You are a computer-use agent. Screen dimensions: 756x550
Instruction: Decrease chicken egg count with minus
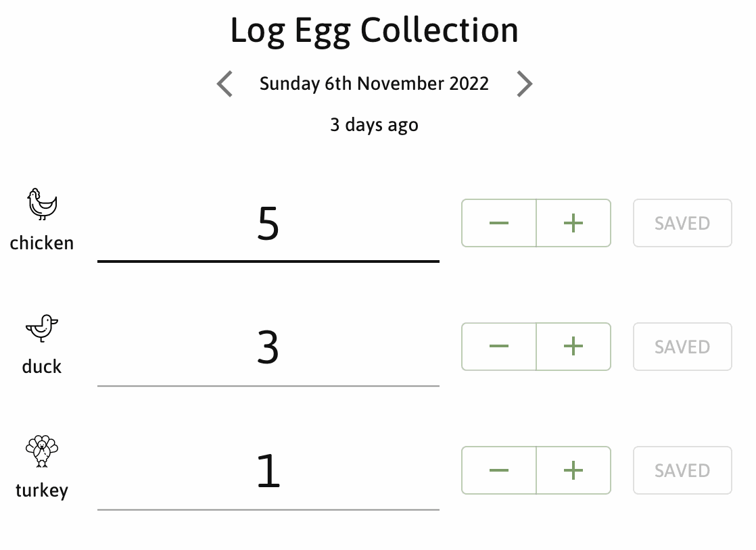point(499,223)
